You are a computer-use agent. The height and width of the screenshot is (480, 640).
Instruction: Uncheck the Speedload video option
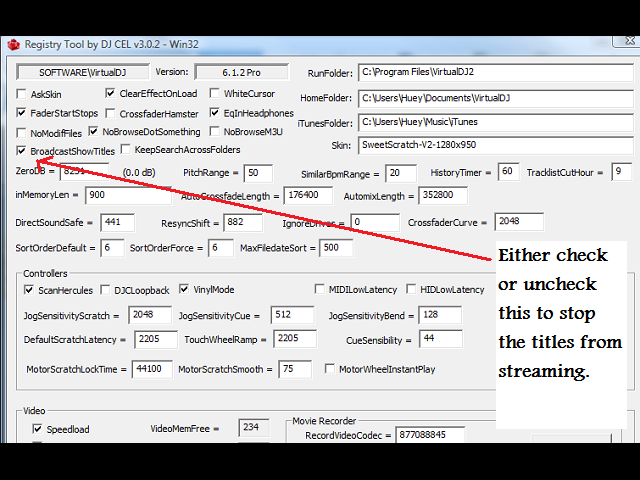point(37,429)
